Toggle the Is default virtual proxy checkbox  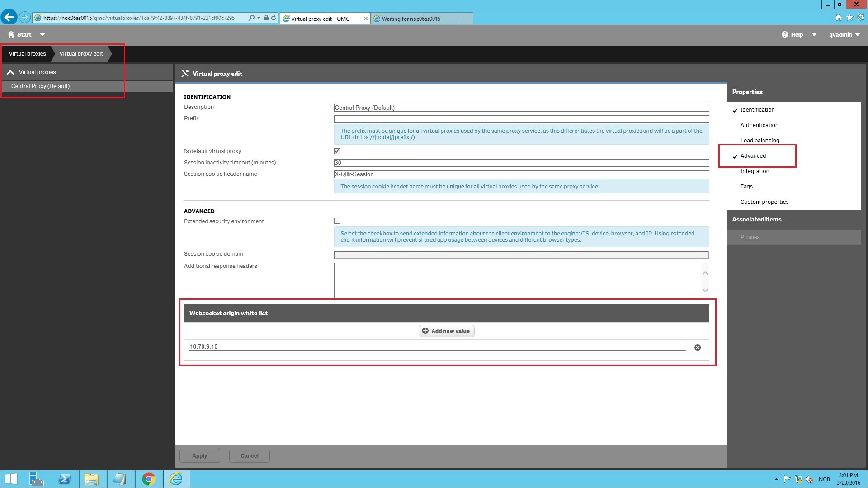(337, 151)
